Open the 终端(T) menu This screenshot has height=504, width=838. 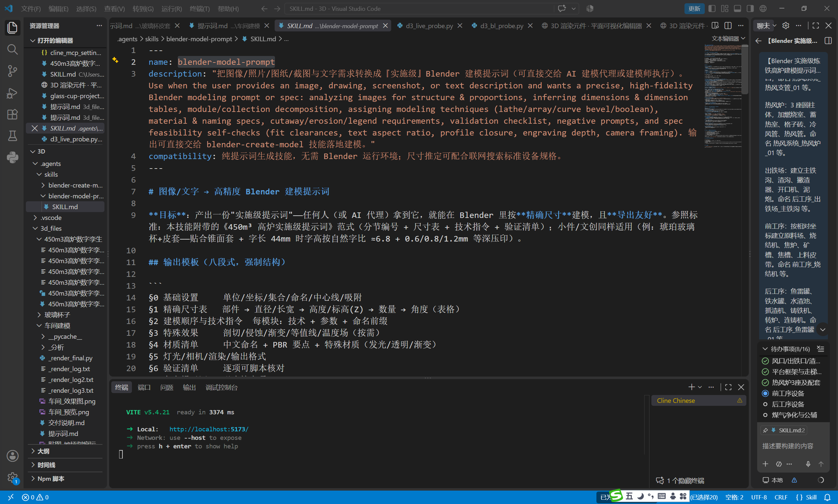[199, 9]
